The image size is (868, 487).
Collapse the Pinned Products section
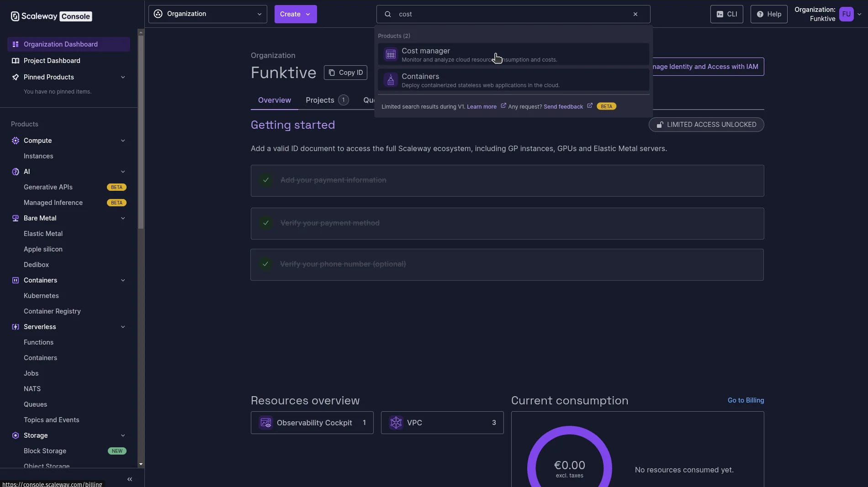[123, 77]
